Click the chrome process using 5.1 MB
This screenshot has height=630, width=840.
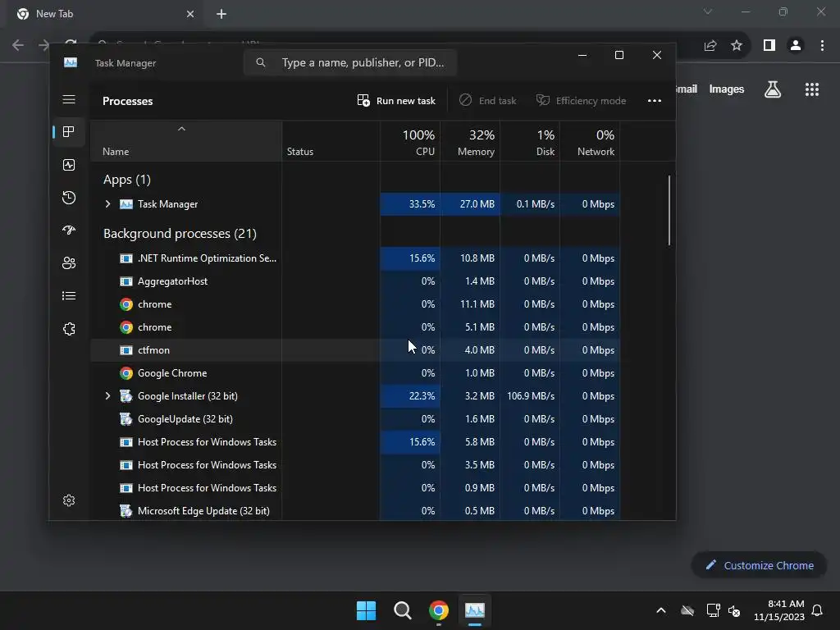point(355,327)
